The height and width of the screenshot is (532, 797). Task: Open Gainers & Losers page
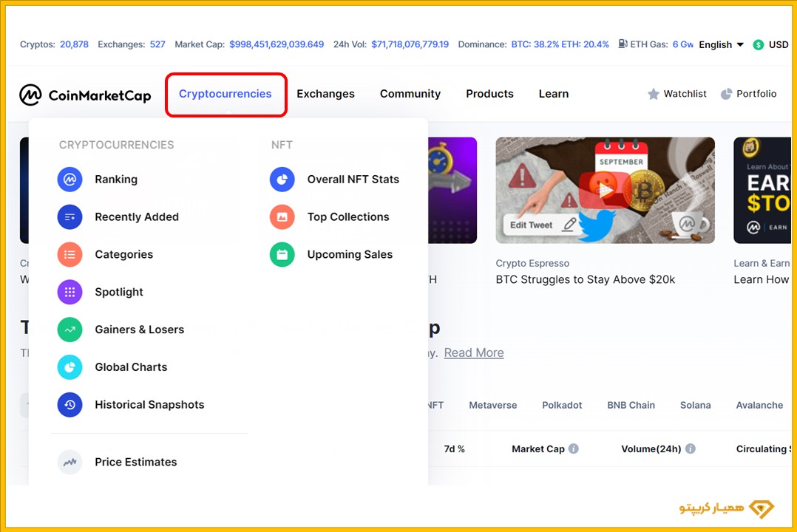click(x=139, y=330)
